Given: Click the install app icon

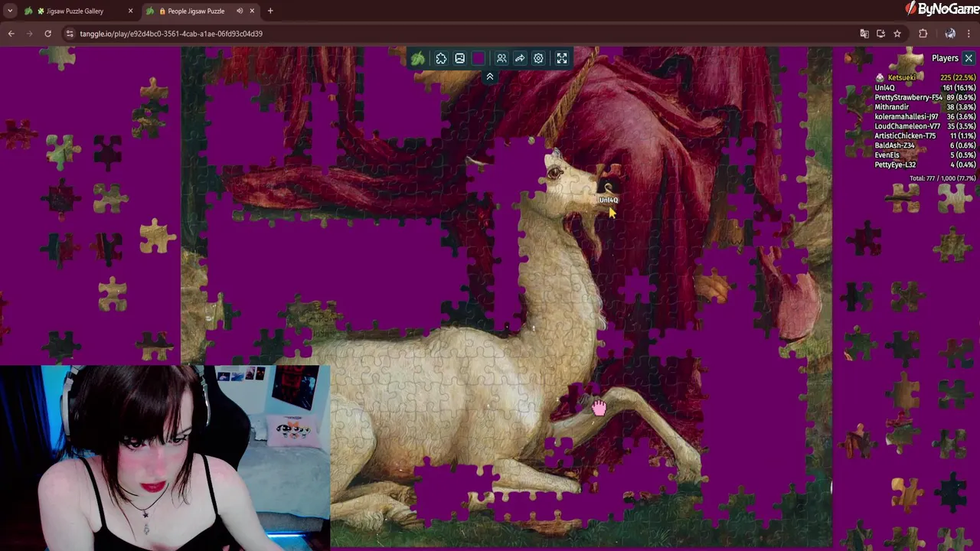Looking at the screenshot, I should point(880,34).
